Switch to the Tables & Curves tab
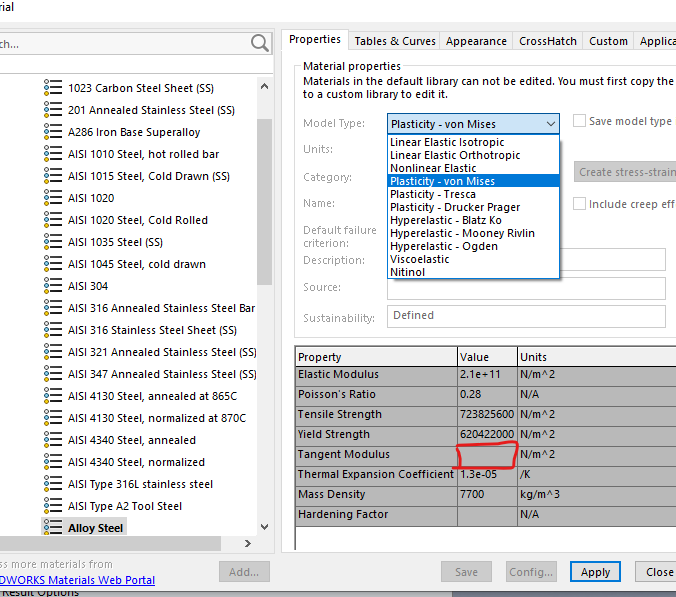 (x=395, y=41)
